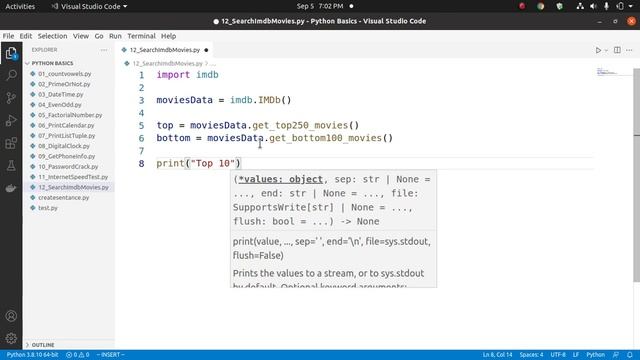Open 03_DateTime.py file
This screenshot has width=640, height=360.
tap(60, 94)
